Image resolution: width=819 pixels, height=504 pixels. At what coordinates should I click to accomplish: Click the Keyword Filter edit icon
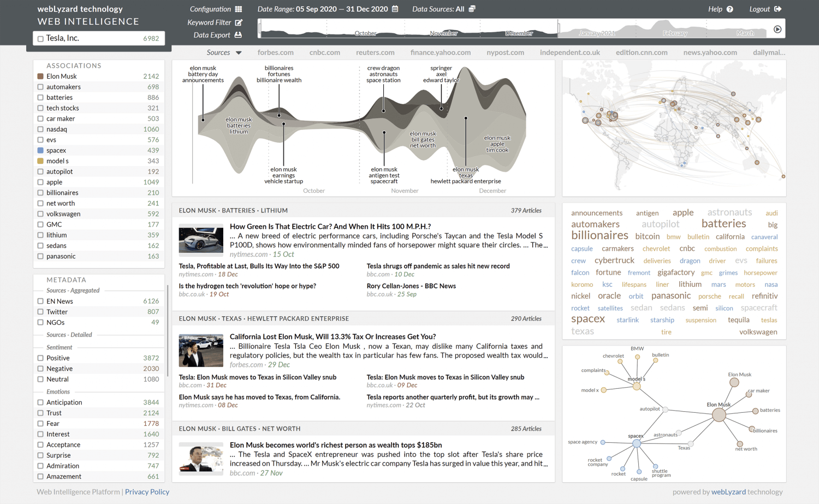239,22
